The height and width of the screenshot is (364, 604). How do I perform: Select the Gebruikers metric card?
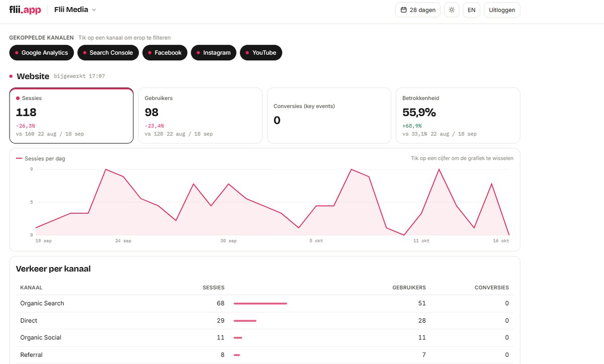(x=200, y=116)
